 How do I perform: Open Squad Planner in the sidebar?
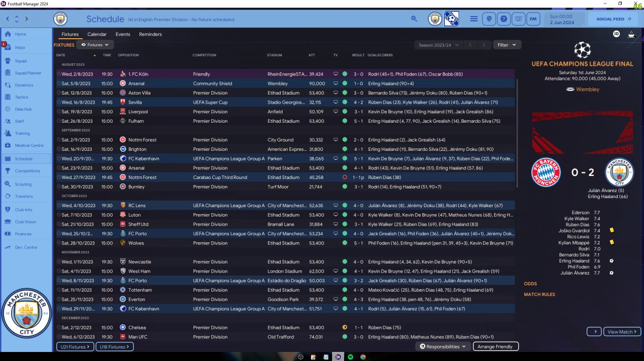pos(26,73)
